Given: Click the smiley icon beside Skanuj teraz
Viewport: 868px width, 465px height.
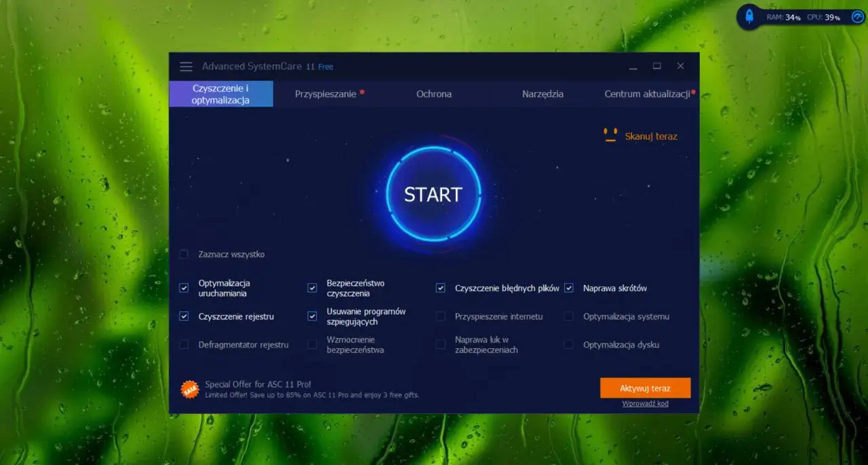Looking at the screenshot, I should pyautogui.click(x=610, y=134).
